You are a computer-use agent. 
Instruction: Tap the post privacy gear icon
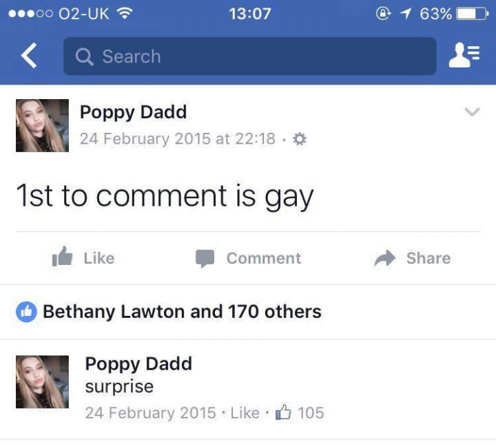pyautogui.click(x=300, y=139)
